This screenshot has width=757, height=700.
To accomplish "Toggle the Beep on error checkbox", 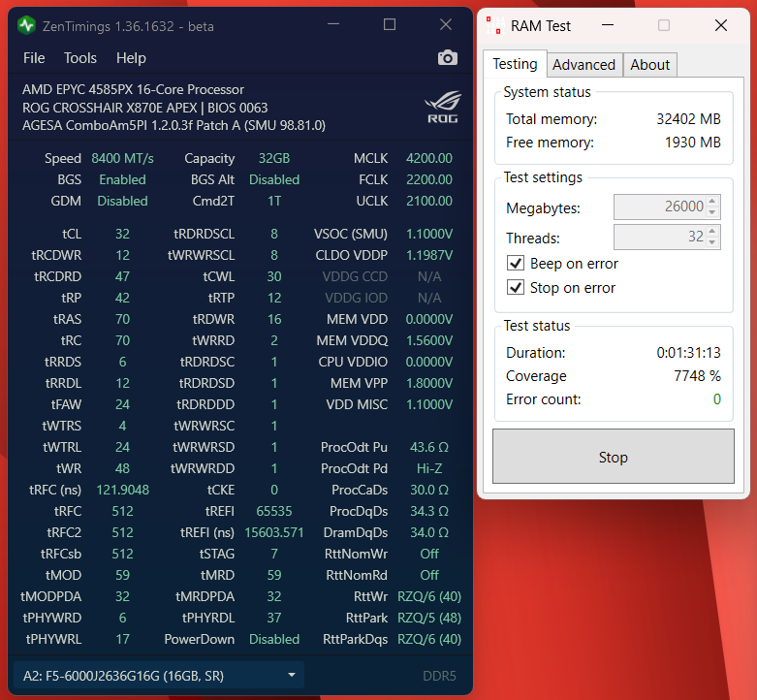I will [x=515, y=264].
